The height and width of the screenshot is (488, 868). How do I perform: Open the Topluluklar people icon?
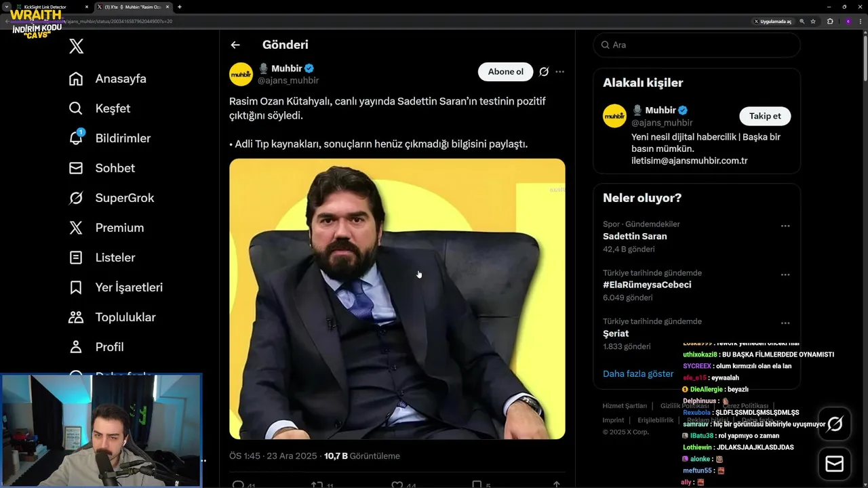click(77, 317)
